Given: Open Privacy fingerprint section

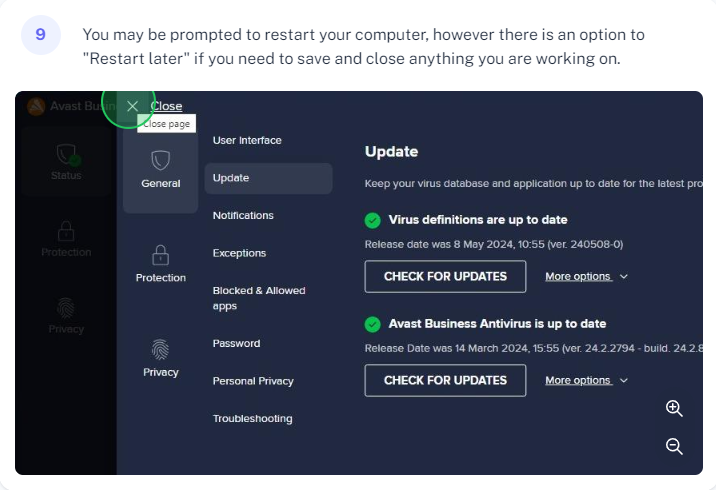Looking at the screenshot, I should click(x=160, y=358).
